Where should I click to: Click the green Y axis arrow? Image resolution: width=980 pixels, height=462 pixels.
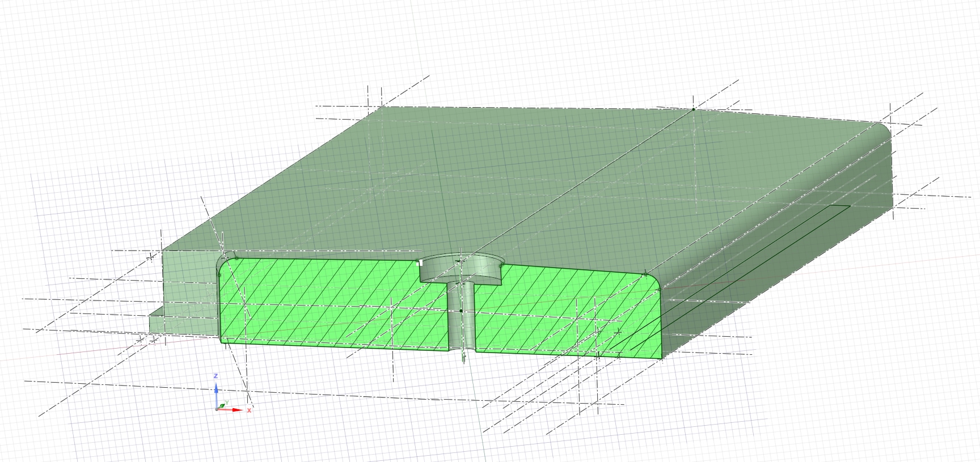coord(221,406)
